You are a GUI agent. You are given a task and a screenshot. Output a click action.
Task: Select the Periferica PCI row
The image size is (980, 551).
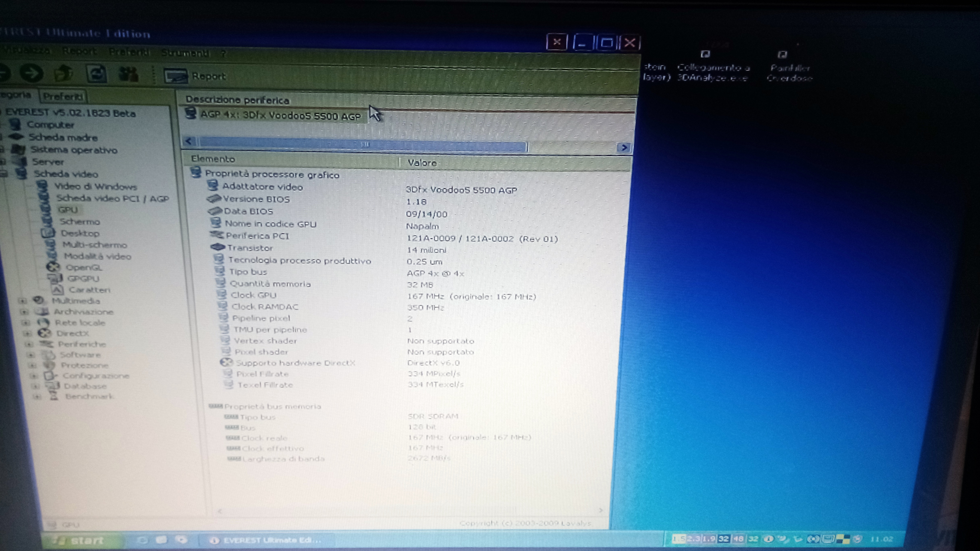(257, 236)
